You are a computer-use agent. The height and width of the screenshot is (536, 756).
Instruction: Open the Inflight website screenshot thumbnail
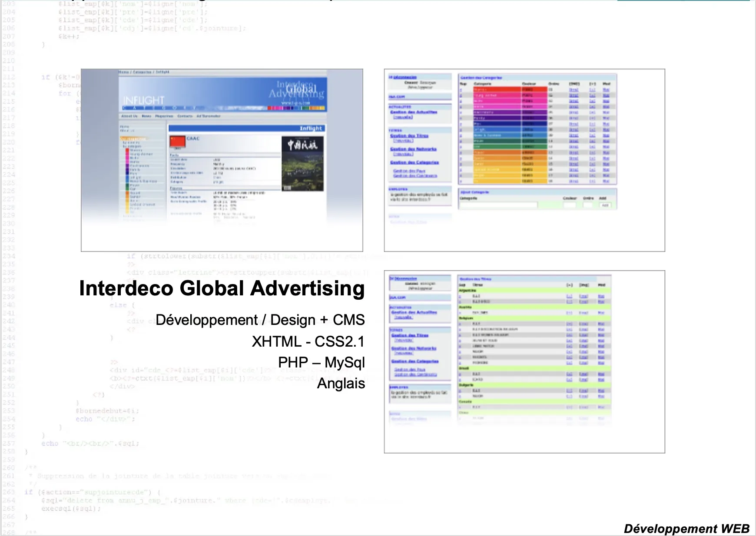pos(222,160)
